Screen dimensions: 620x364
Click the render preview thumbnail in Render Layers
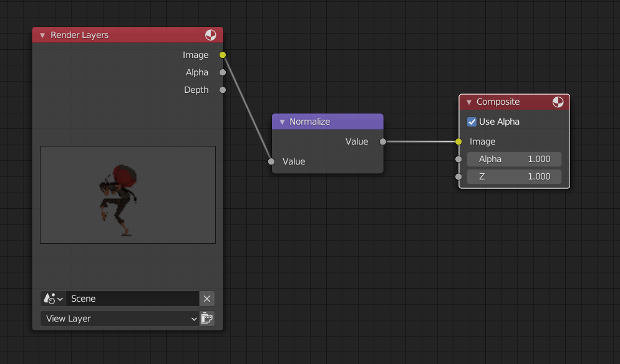(127, 194)
